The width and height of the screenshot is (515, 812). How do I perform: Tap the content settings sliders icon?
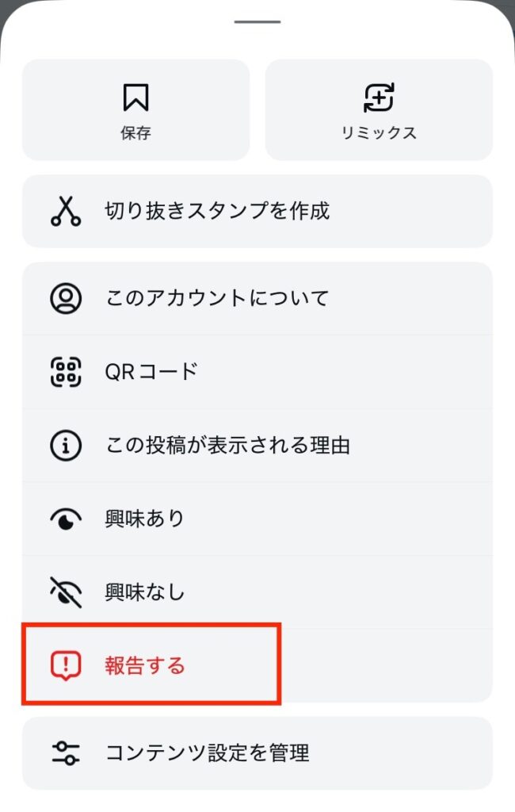tap(66, 753)
